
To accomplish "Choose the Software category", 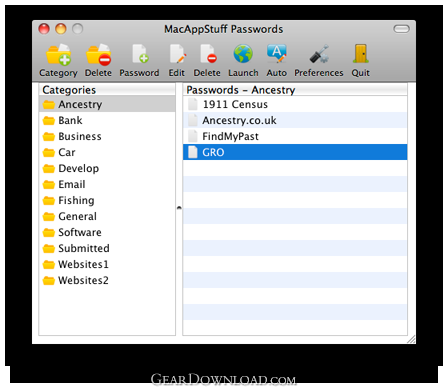I will point(107,232).
